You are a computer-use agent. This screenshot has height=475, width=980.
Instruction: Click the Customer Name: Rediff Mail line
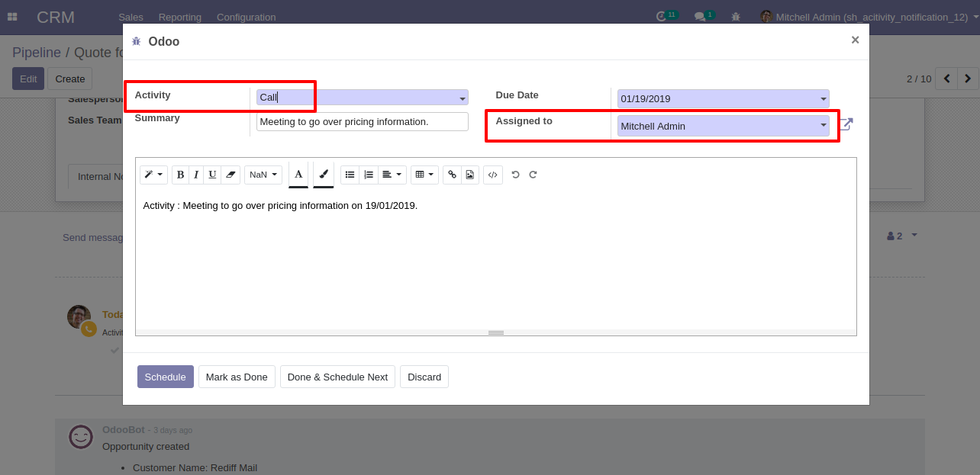point(195,467)
